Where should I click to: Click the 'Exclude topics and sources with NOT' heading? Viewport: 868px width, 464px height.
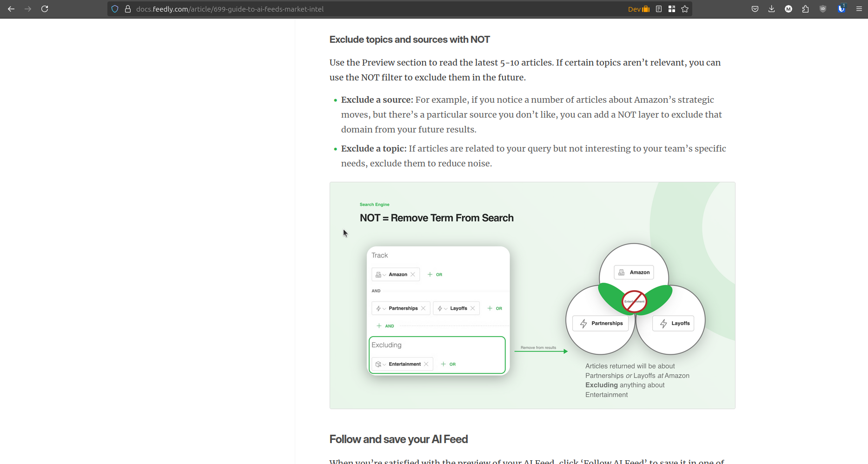pos(410,40)
